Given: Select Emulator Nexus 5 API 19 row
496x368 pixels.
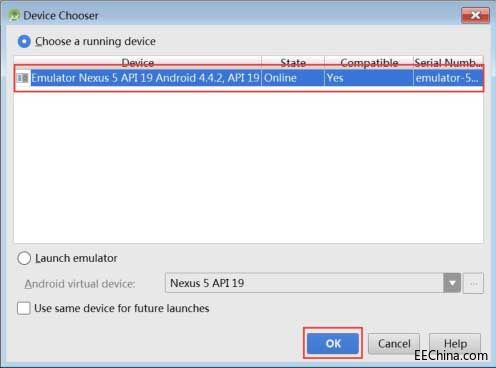Looking at the screenshot, I should tap(249, 78).
